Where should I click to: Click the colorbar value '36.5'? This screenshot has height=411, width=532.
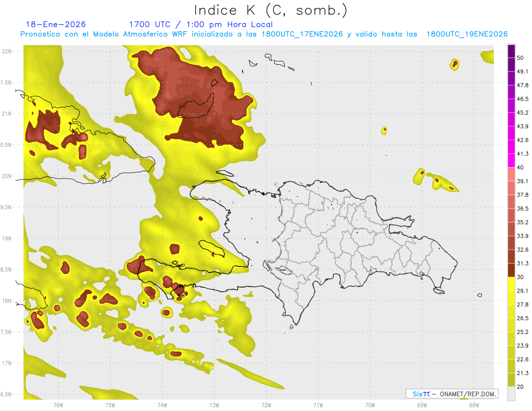pyautogui.click(x=523, y=208)
